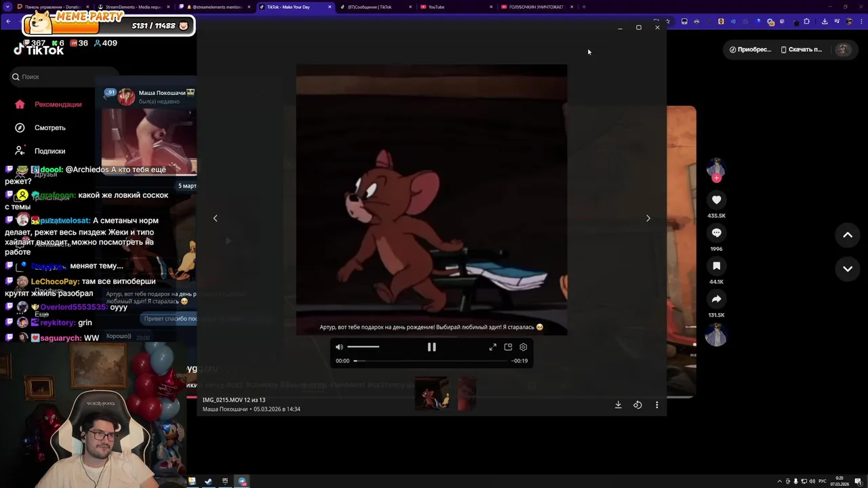Open the video player settings gear
868x488 pixels.
tap(524, 347)
